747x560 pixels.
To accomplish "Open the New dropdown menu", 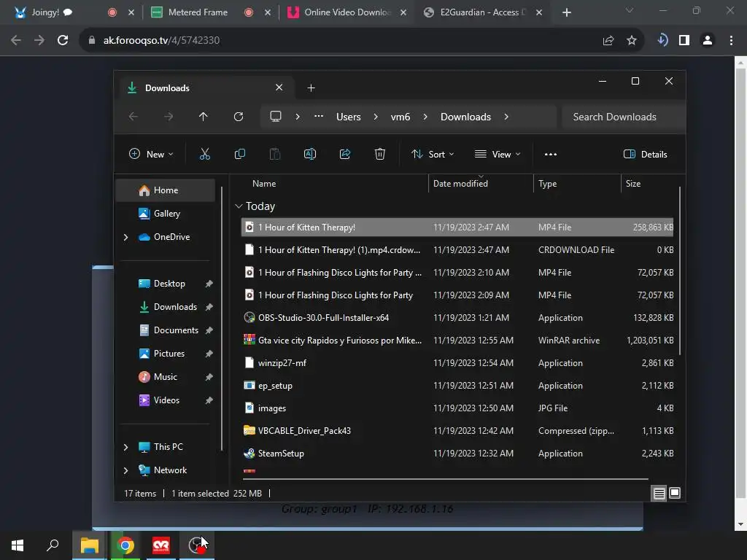I will 151,154.
